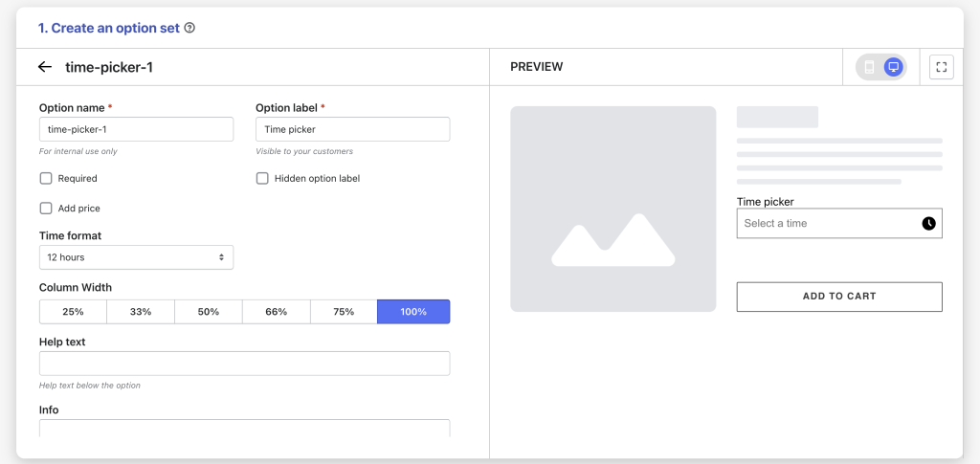
Task: Click the Info text field
Action: (x=244, y=429)
